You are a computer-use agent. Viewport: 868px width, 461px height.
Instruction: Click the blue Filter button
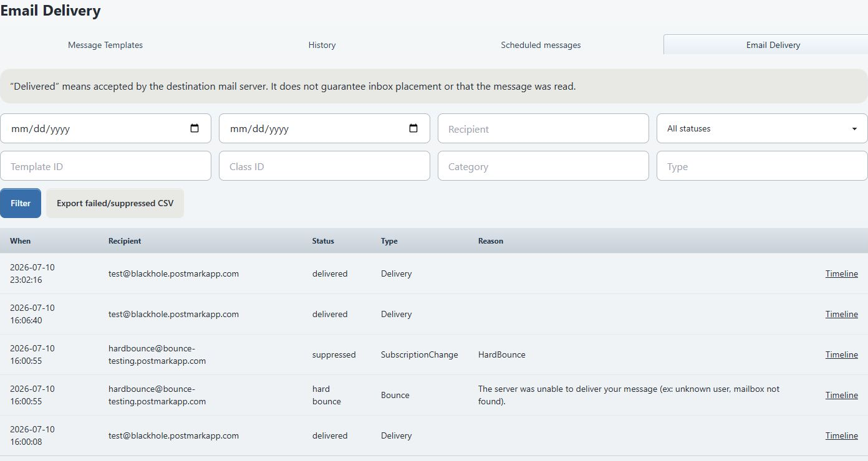[21, 203]
